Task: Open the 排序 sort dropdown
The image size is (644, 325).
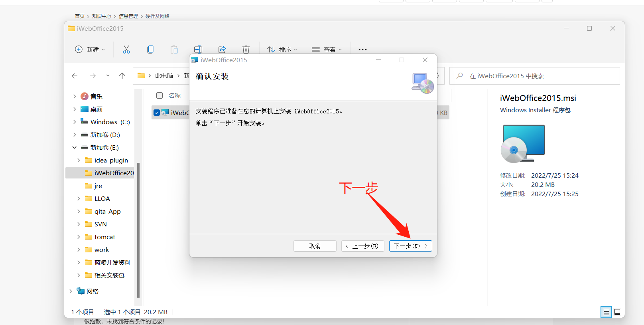Action: [x=282, y=50]
